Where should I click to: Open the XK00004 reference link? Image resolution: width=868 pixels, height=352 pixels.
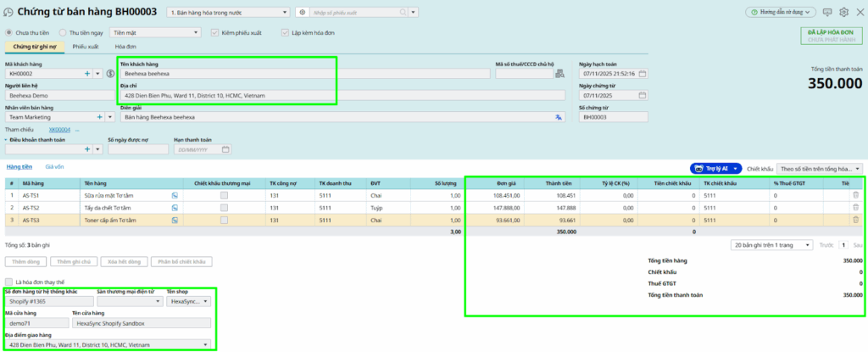click(59, 130)
